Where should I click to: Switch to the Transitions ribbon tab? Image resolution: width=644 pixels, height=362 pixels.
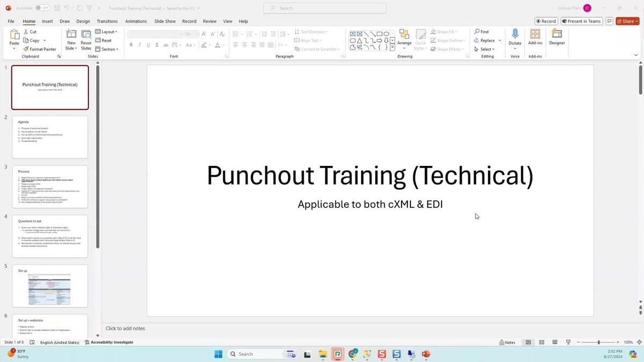pyautogui.click(x=107, y=21)
